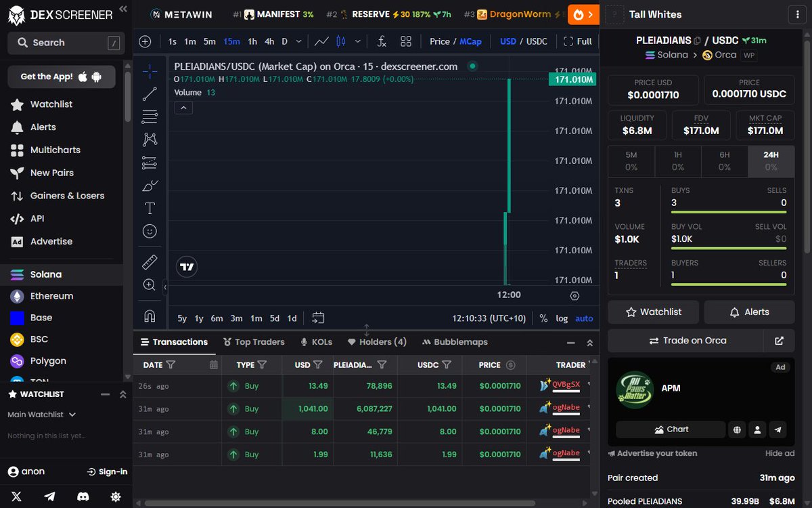The width and height of the screenshot is (812, 508).
Task: Switch to the KOLs tab
Action: point(316,342)
